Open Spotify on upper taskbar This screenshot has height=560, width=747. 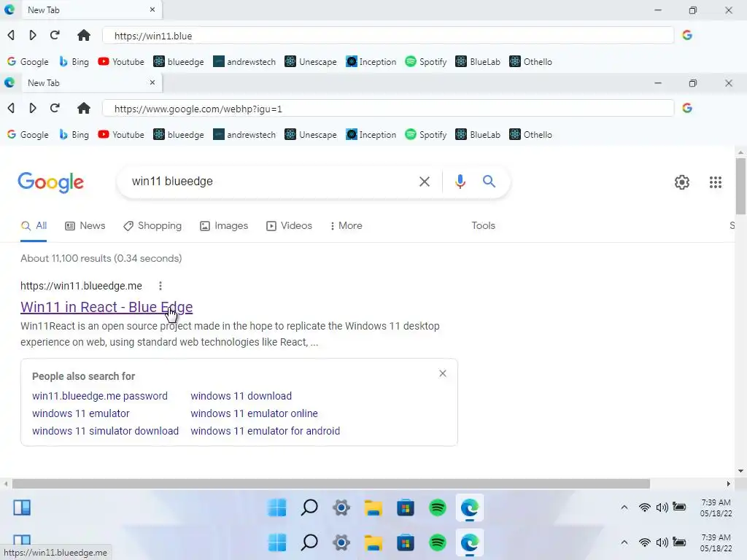click(438, 507)
